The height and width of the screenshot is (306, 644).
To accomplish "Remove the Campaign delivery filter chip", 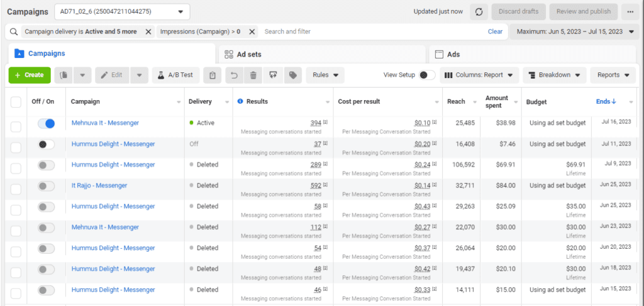I will 148,31.
